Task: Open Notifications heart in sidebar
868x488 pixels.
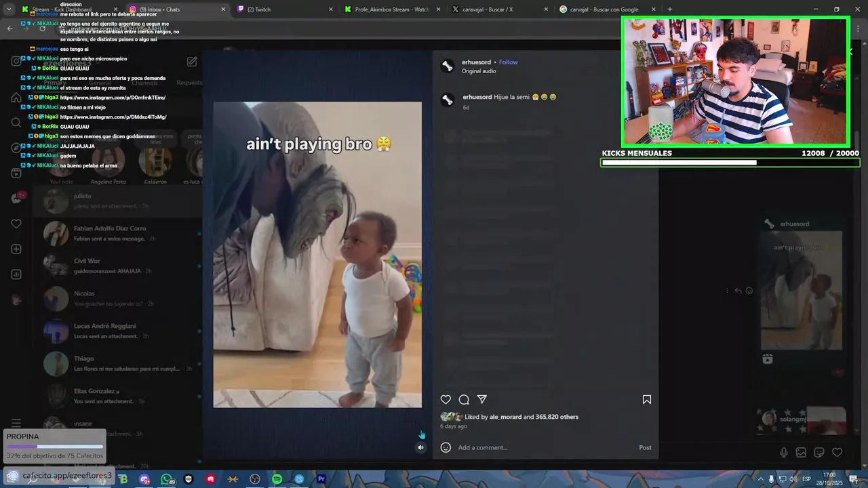Action: 16,224
